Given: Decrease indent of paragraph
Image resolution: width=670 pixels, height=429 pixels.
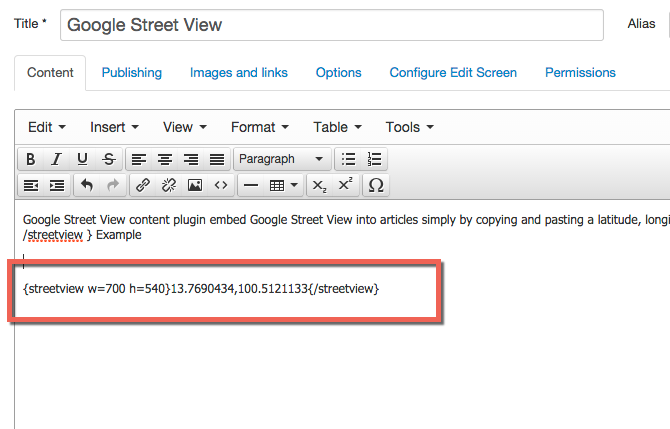Looking at the screenshot, I should (x=31, y=185).
